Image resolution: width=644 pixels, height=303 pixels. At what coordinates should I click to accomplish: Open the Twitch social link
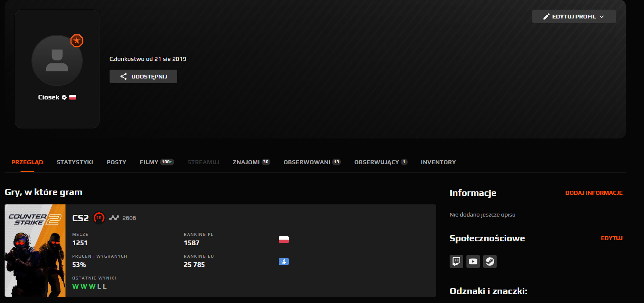point(456,261)
